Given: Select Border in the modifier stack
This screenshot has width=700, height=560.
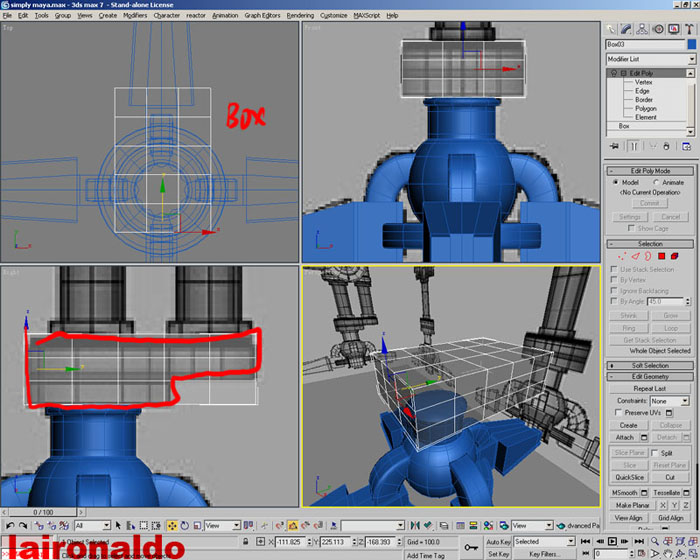Looking at the screenshot, I should [x=643, y=100].
